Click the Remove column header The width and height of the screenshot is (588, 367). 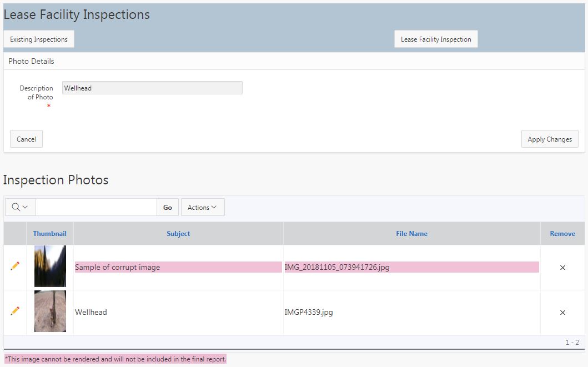[562, 234]
